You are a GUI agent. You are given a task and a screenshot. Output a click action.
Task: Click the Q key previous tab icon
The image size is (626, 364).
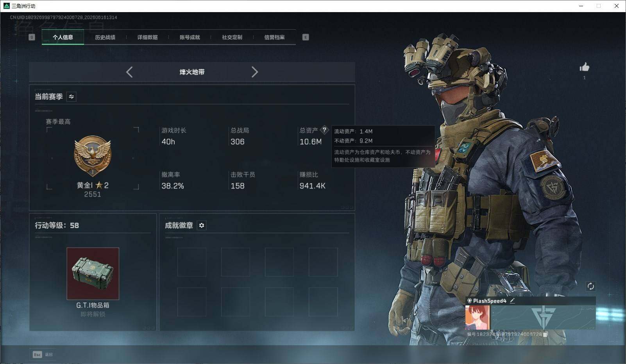coord(32,37)
